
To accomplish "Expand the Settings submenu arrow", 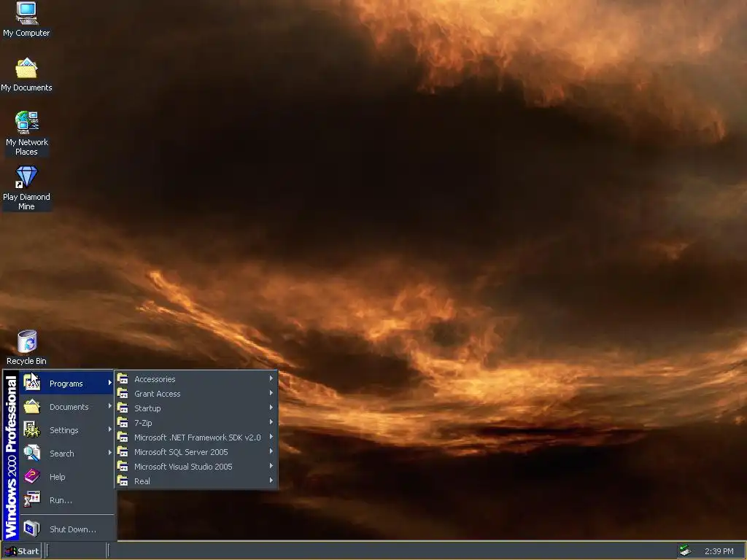I will [x=110, y=429].
